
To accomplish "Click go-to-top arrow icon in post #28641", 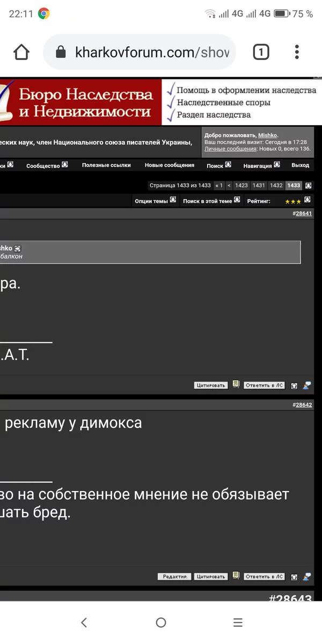I will 294,385.
